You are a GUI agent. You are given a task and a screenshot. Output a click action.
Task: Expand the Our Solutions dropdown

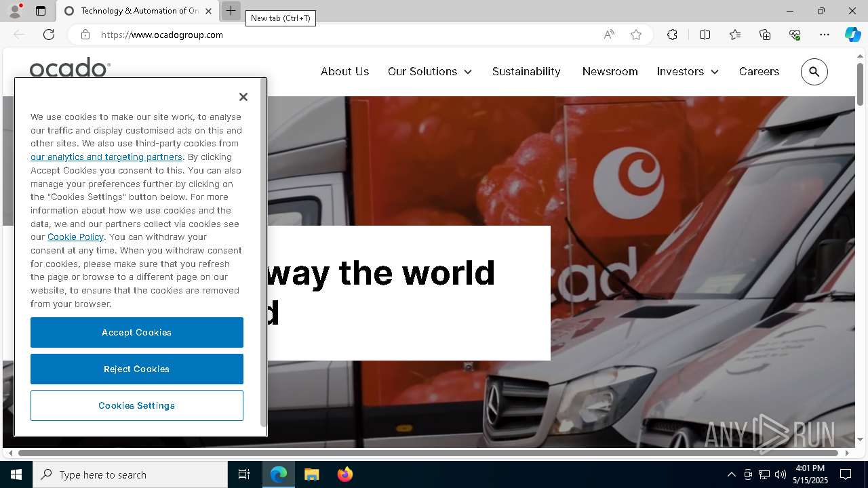430,71
